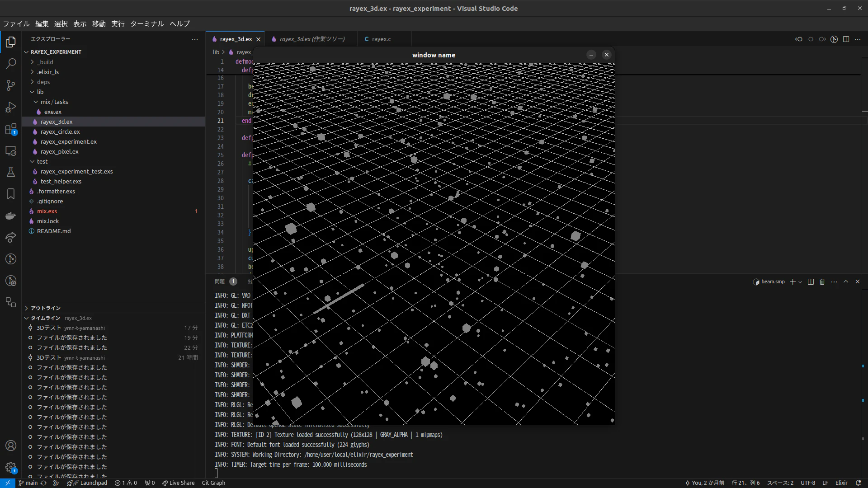This screenshot has height=488, width=868.
Task: Open the new terminal profile dropdown arrow
Action: point(800,282)
